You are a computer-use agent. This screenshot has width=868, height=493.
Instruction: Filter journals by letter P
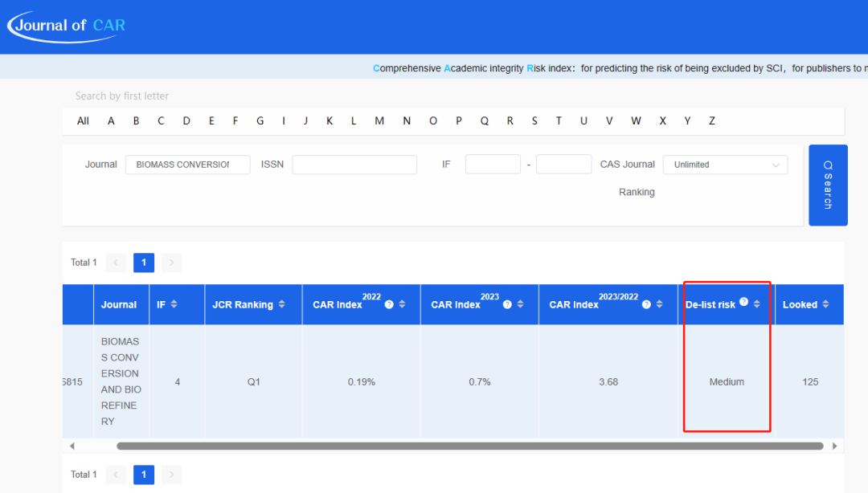point(459,120)
